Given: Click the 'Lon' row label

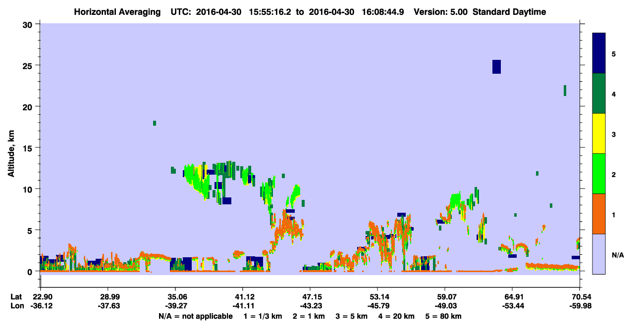Looking at the screenshot, I should pyautogui.click(x=17, y=306).
